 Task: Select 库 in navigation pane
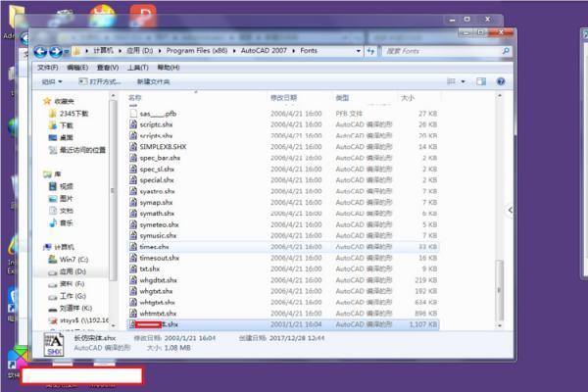coord(58,174)
